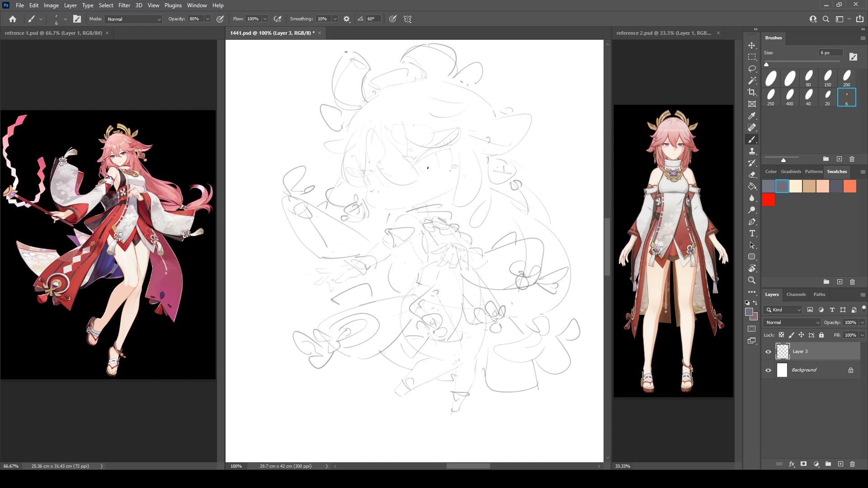Switch to the Paths tab

[x=819, y=295]
